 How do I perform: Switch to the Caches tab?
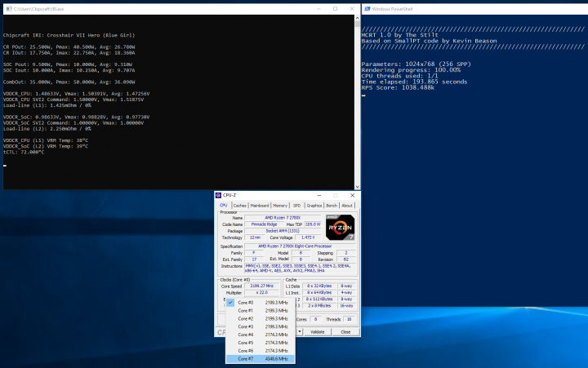[239, 206]
